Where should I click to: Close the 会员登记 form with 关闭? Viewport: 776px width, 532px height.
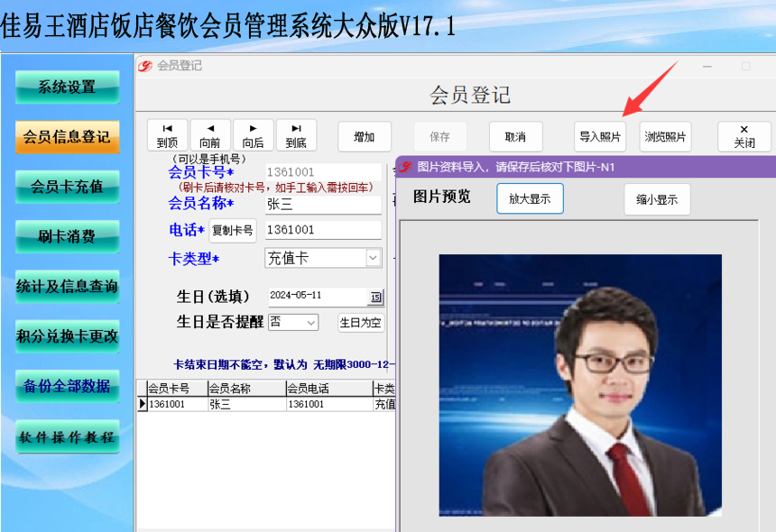point(744,136)
